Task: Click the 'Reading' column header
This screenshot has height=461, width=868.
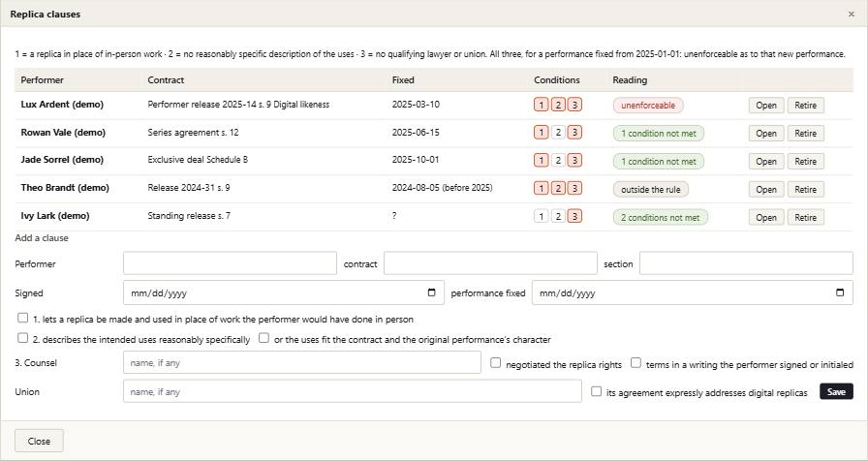Action: pos(630,79)
